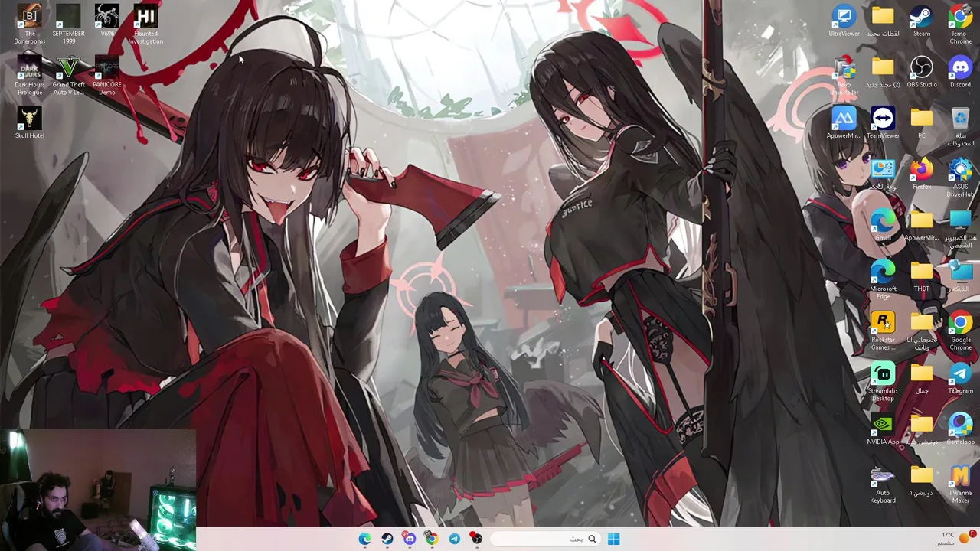The image size is (980, 551).
Task: Open Discord from the taskbar
Action: click(410, 539)
